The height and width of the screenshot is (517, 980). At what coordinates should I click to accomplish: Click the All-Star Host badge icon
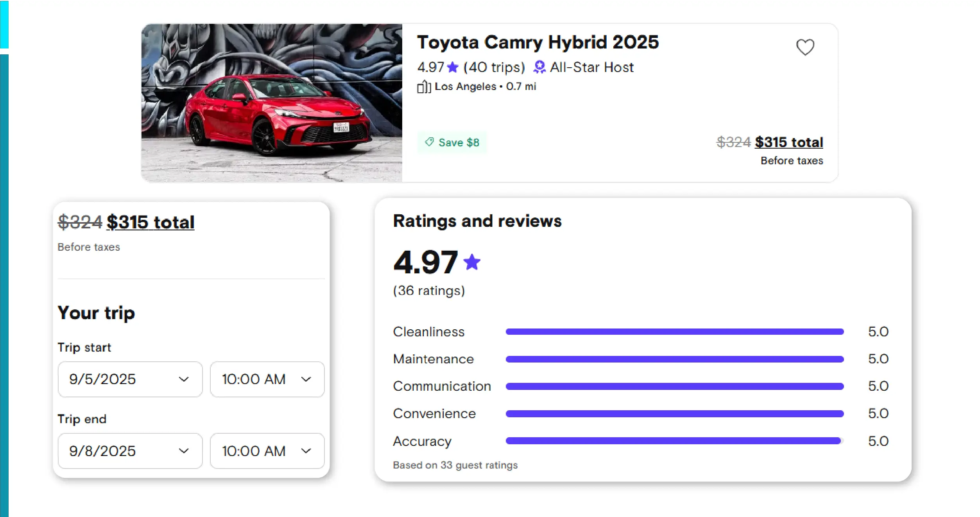pyautogui.click(x=539, y=67)
